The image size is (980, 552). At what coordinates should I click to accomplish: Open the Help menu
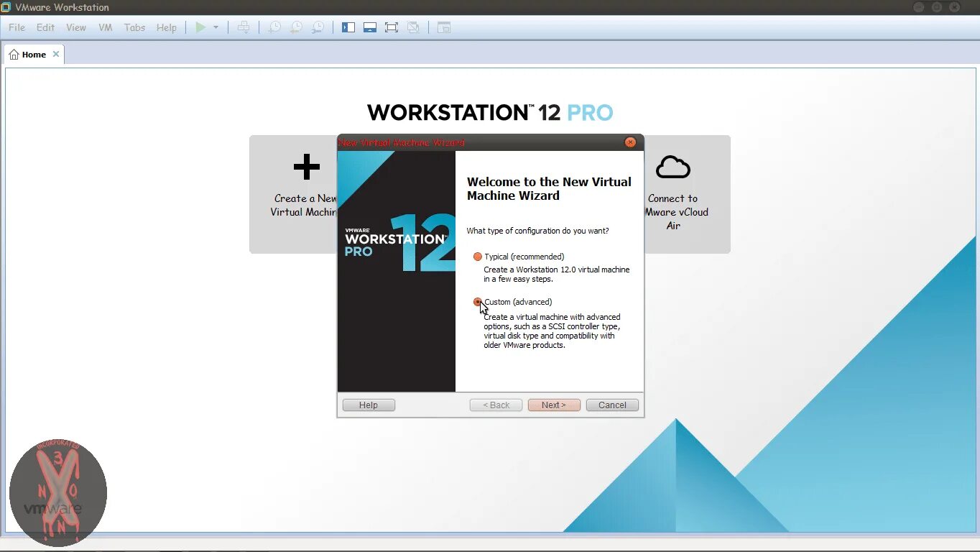167,27
